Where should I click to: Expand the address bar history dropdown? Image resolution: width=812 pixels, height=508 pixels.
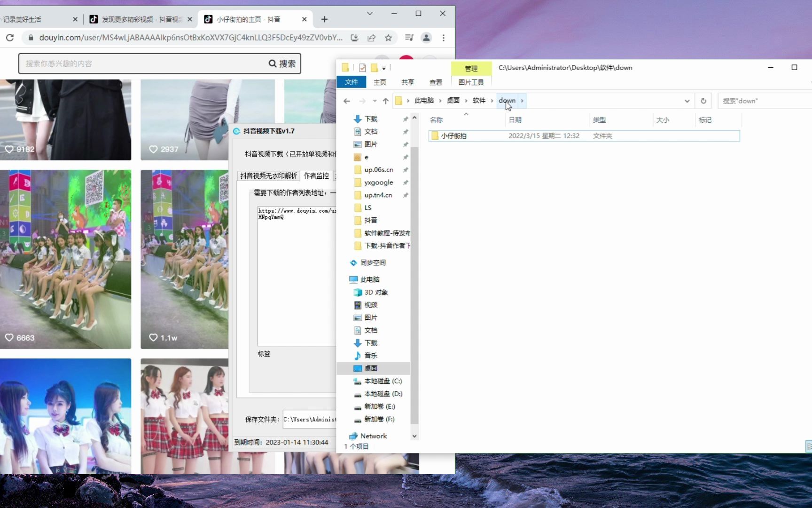(x=687, y=101)
